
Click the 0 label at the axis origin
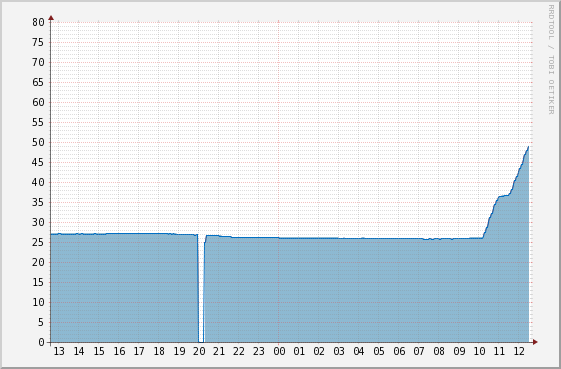(41, 343)
